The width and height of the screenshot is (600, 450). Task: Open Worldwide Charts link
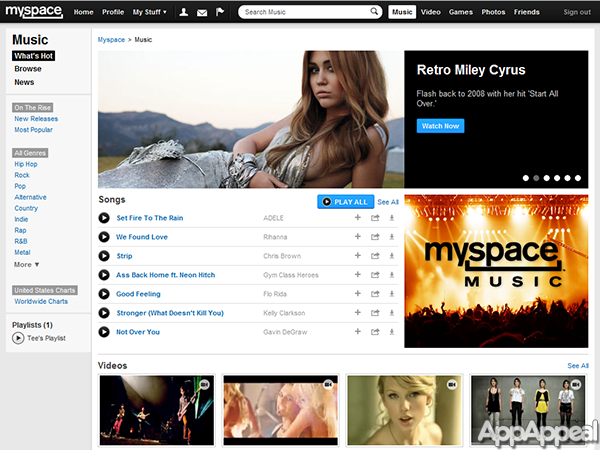pos(41,301)
